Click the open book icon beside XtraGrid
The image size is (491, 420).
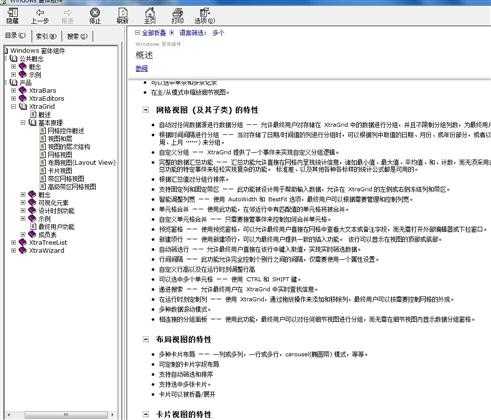tap(23, 106)
